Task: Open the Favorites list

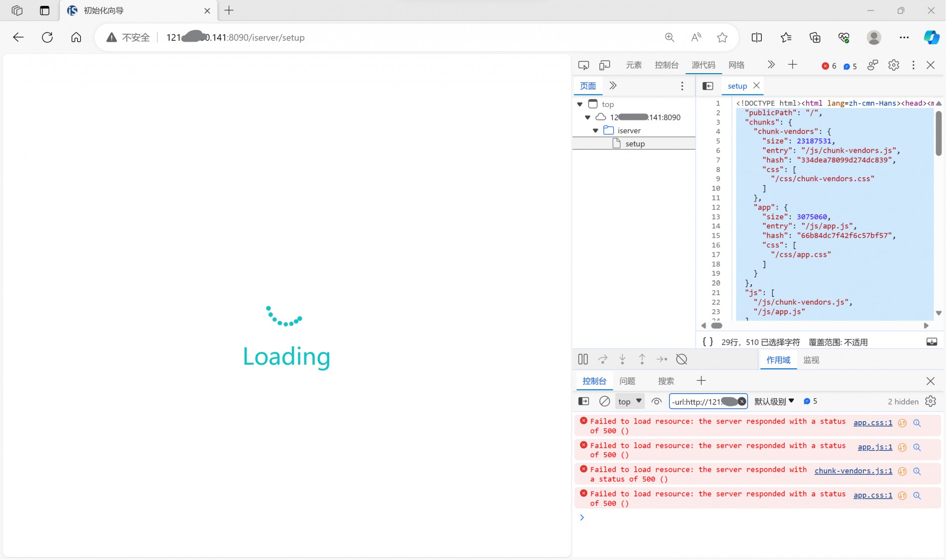Action: point(786,37)
